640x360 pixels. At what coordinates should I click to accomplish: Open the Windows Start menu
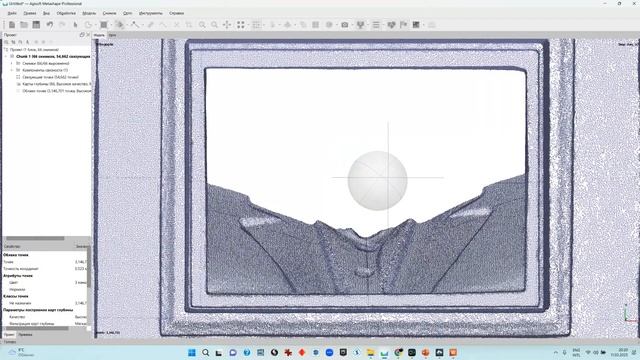(191, 353)
